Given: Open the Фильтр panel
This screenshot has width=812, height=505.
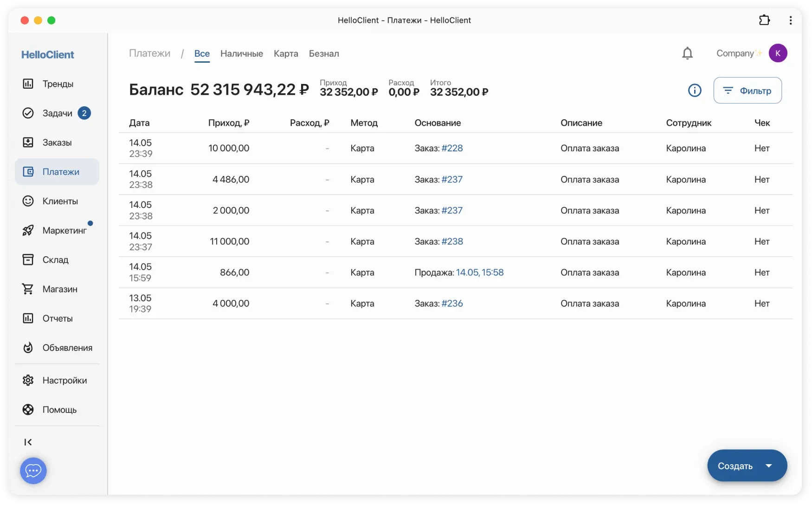Looking at the screenshot, I should pos(747,91).
